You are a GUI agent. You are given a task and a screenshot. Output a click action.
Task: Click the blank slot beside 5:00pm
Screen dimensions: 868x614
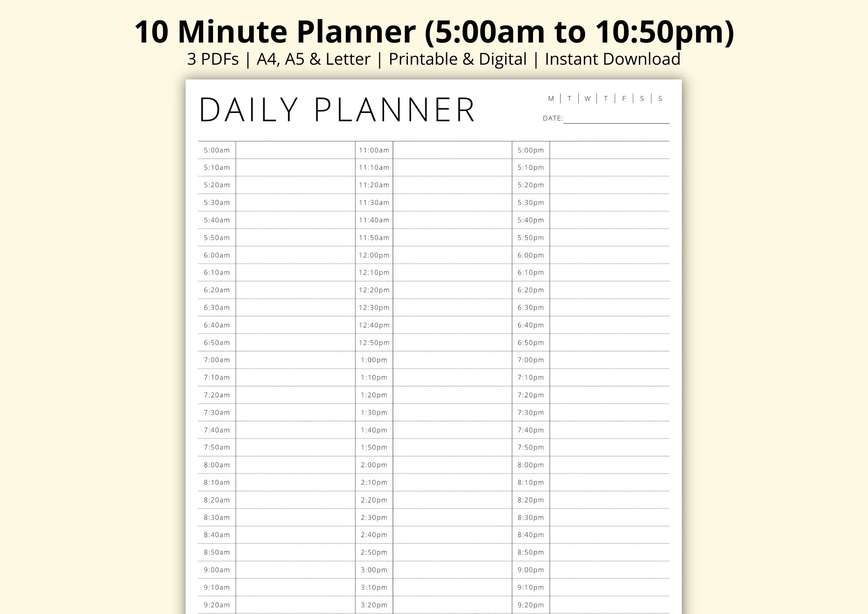(x=609, y=150)
